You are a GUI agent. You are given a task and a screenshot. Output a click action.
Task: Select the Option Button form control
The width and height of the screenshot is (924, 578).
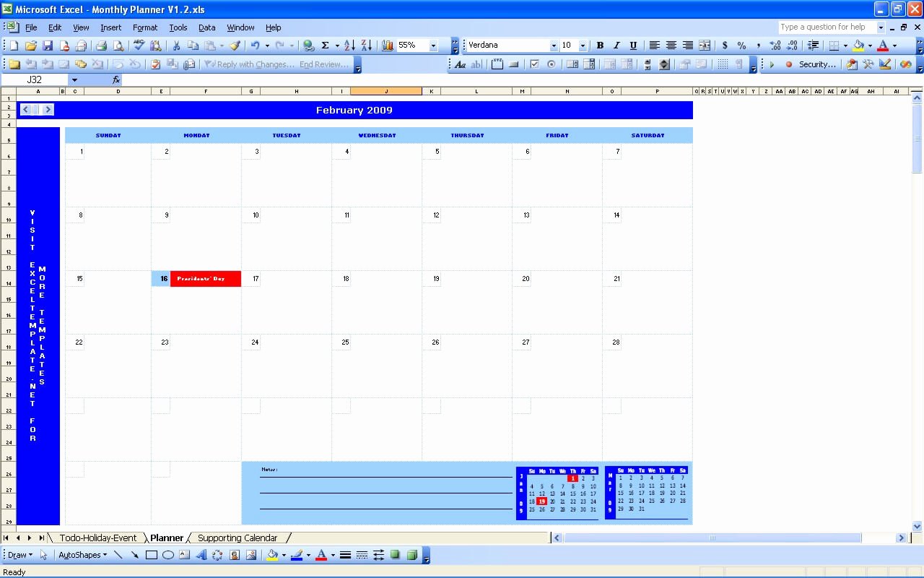[x=552, y=64]
